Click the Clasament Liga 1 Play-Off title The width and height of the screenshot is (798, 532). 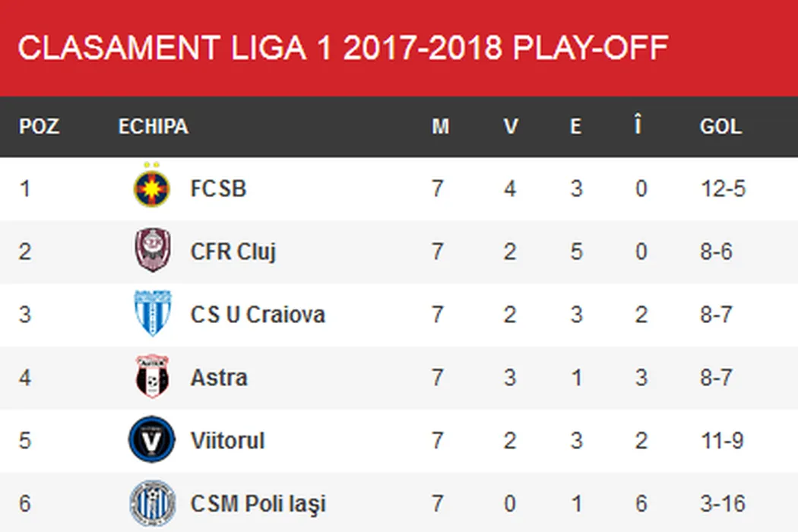click(x=343, y=48)
